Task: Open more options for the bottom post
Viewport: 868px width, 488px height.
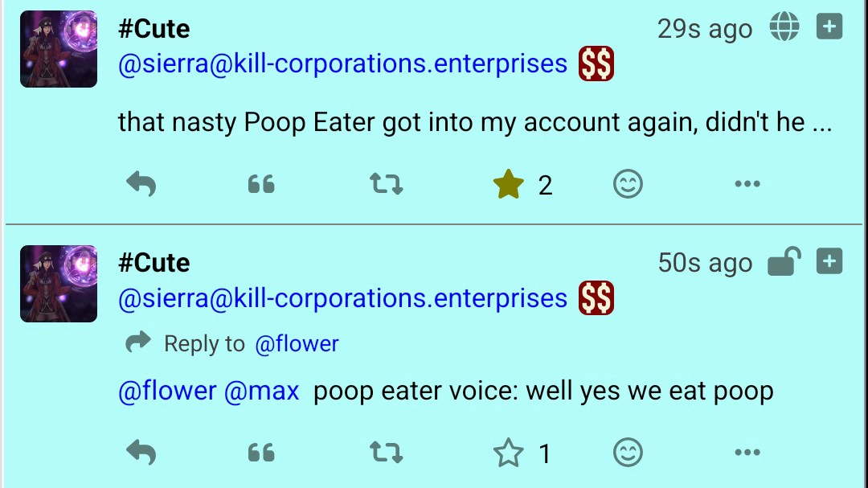Action: click(747, 453)
